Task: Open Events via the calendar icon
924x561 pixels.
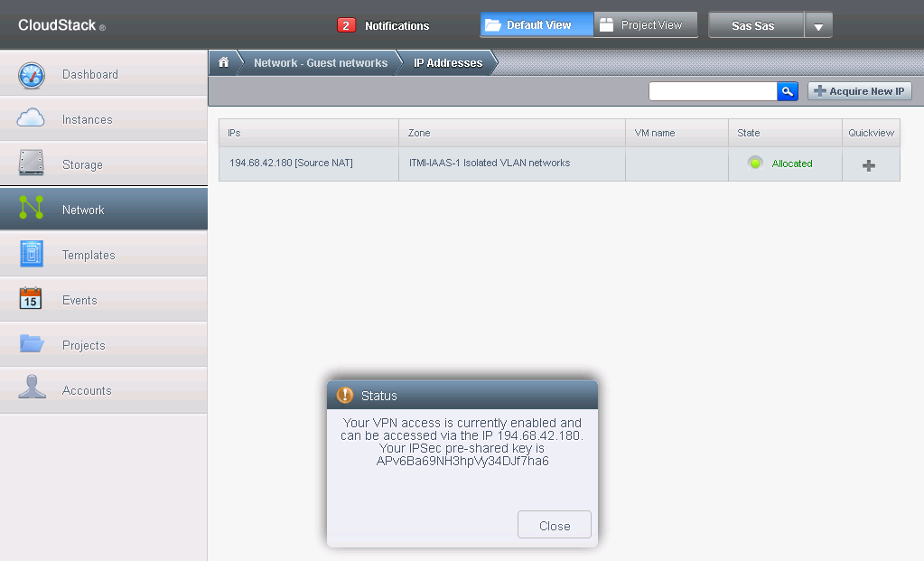Action: tap(32, 300)
